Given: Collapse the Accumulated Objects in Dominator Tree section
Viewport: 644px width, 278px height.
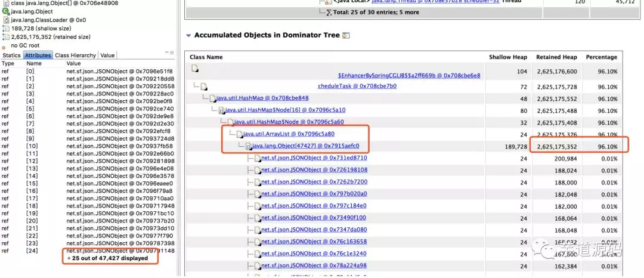Looking at the screenshot, I should tap(188, 36).
